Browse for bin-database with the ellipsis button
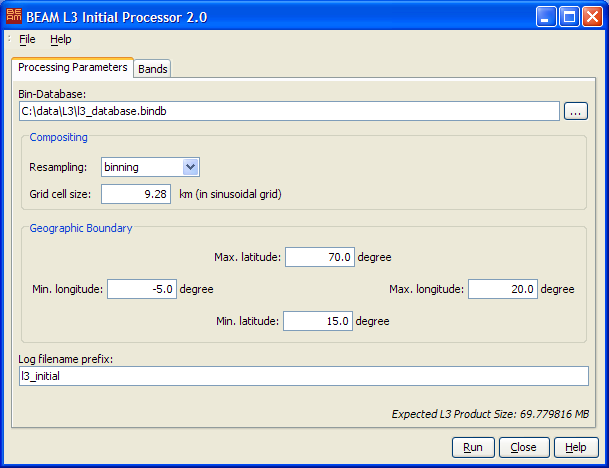Viewport: 609px width, 468px height. [576, 111]
